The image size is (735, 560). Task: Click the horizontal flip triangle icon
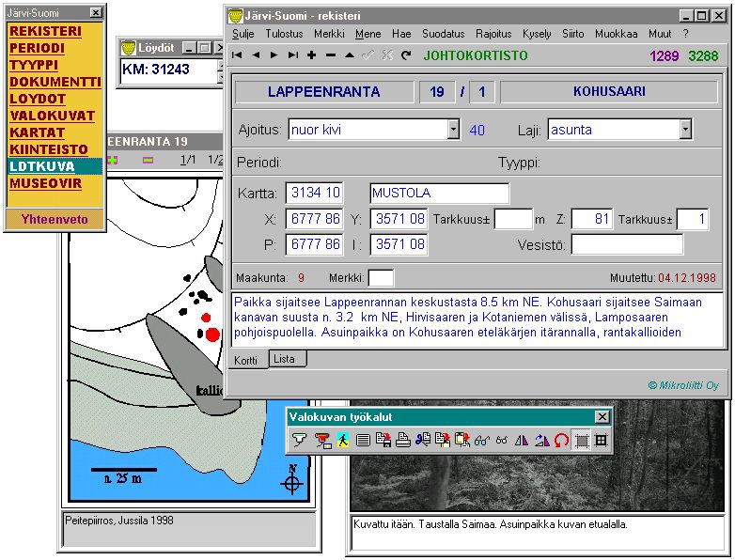pyautogui.click(x=522, y=440)
